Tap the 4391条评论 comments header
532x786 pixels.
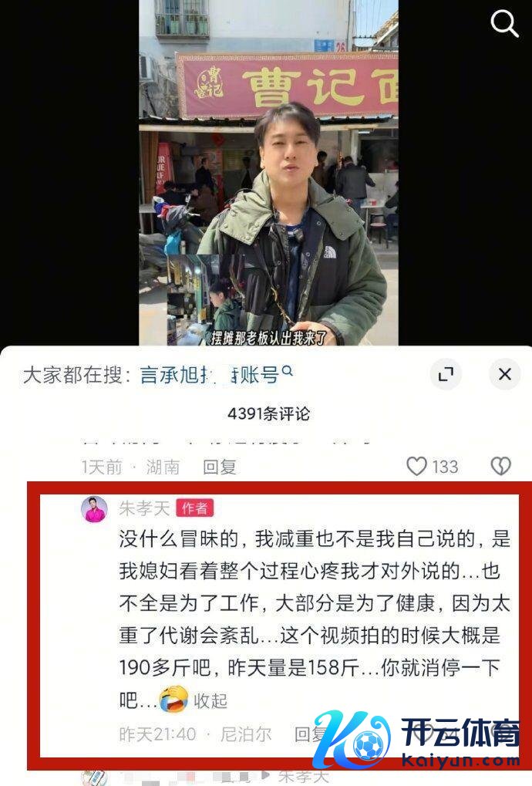pos(268,413)
